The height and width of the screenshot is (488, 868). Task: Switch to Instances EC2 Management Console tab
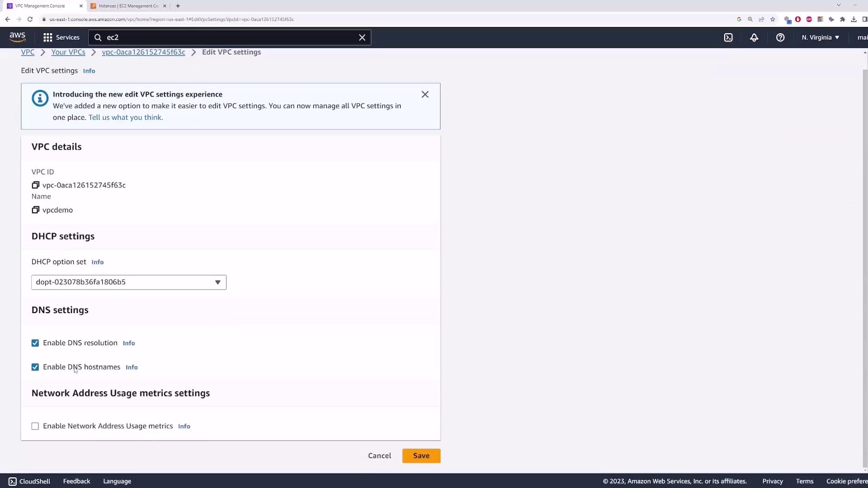point(128,6)
